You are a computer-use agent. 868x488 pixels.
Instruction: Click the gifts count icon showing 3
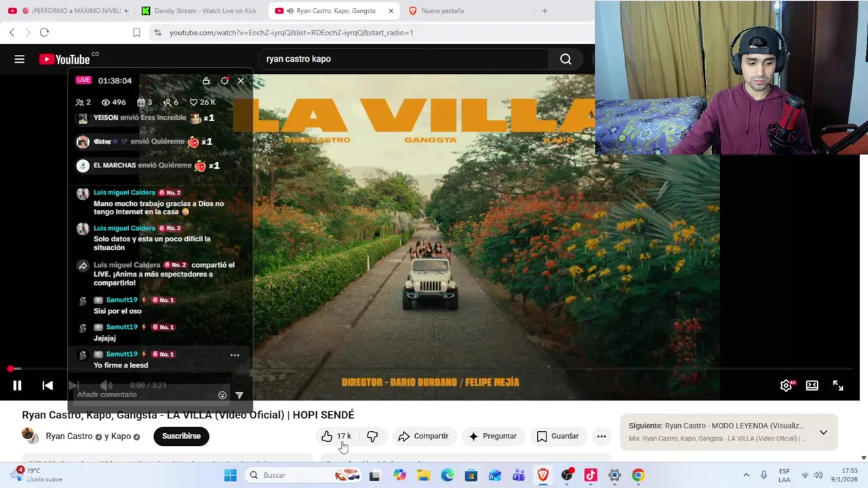(x=144, y=102)
